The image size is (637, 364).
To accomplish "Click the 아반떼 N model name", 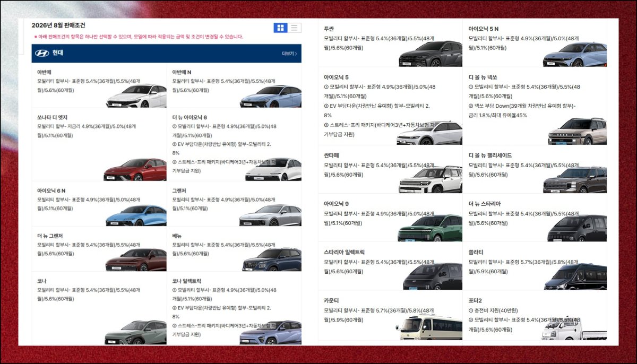I will pos(182,72).
